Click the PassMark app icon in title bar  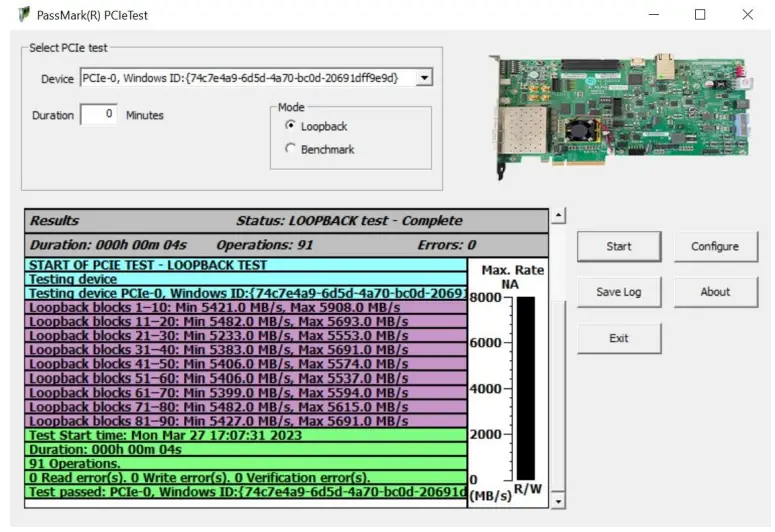point(24,14)
